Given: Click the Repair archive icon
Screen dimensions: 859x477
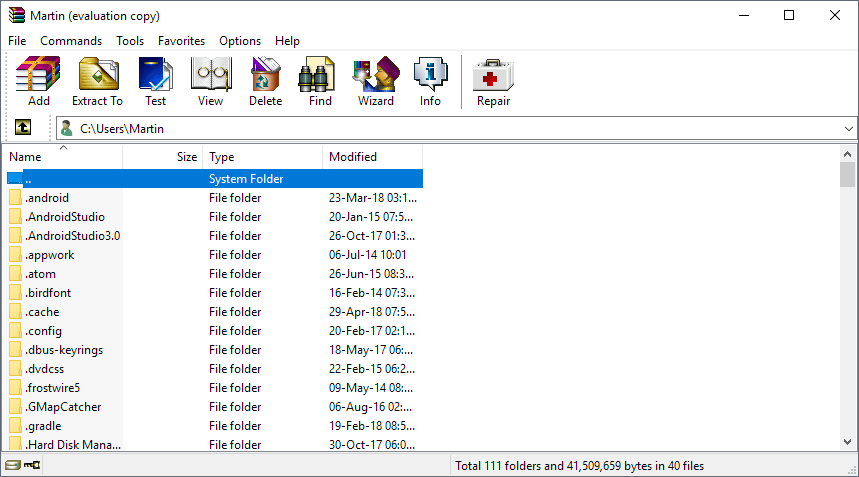Looking at the screenshot, I should [493, 75].
